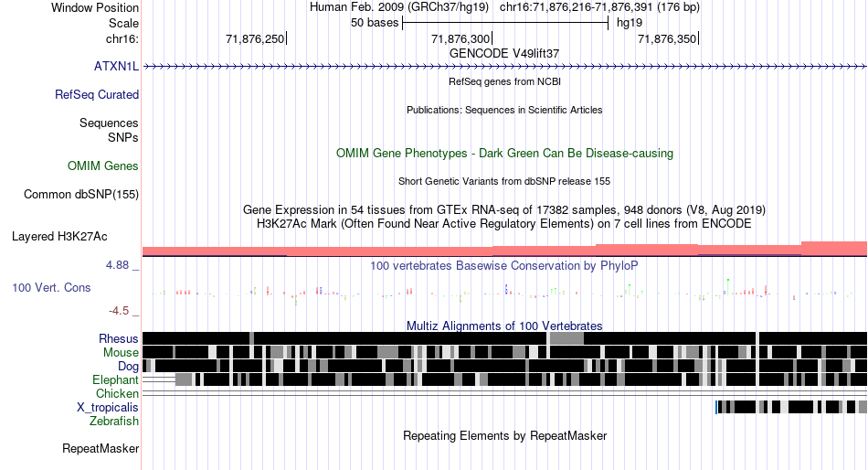Viewport: 868px width, 470px height.
Task: Click the RefSeq genes from NCBI title
Action: (x=504, y=81)
